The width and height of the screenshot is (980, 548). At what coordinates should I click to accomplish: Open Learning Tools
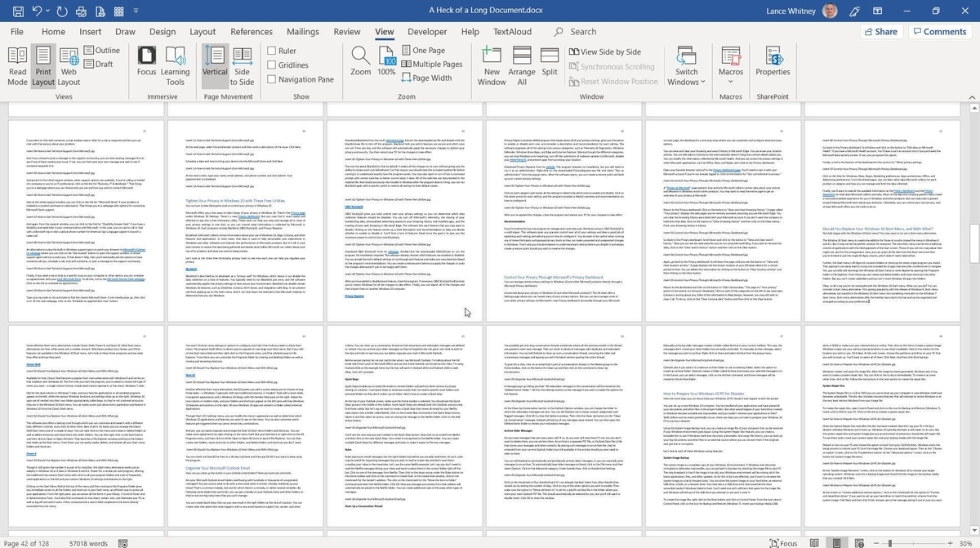pyautogui.click(x=175, y=66)
